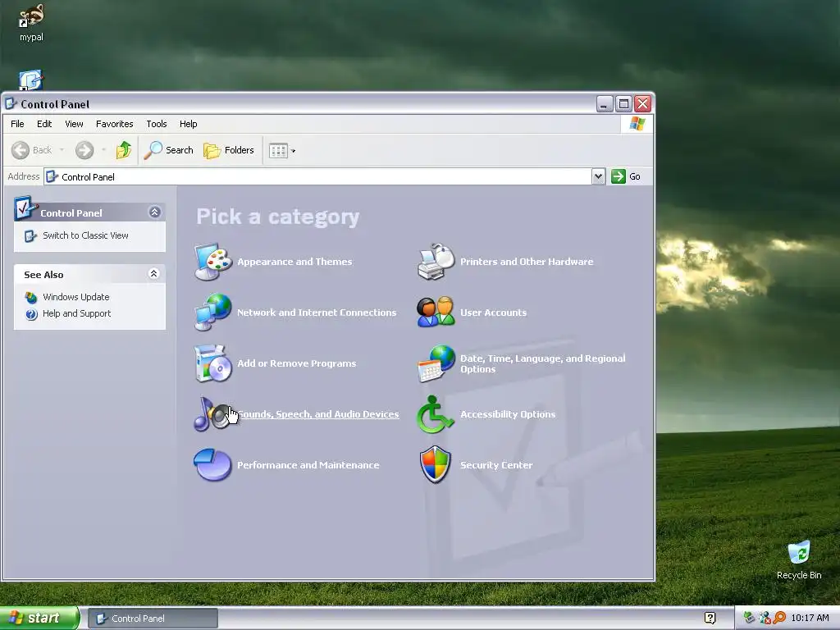Select the mypal desktop shortcut
This screenshot has width=840, height=630.
pos(31,22)
